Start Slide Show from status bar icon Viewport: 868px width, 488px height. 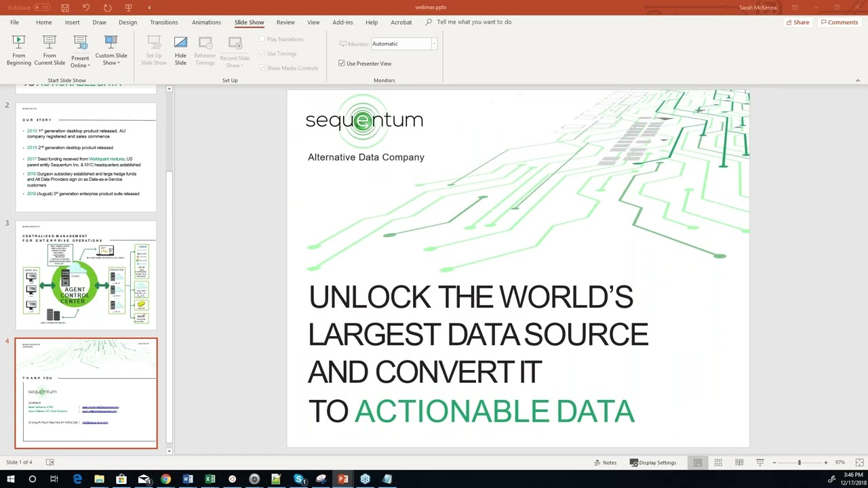[x=760, y=462]
